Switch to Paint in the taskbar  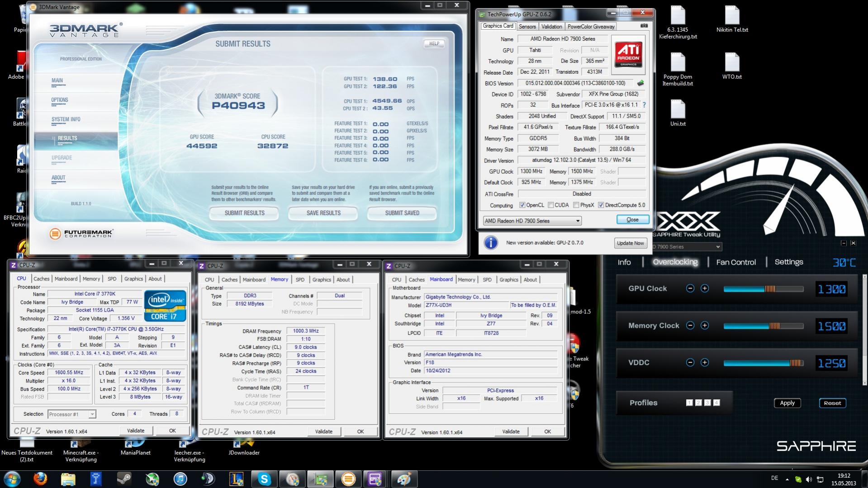tap(404, 479)
